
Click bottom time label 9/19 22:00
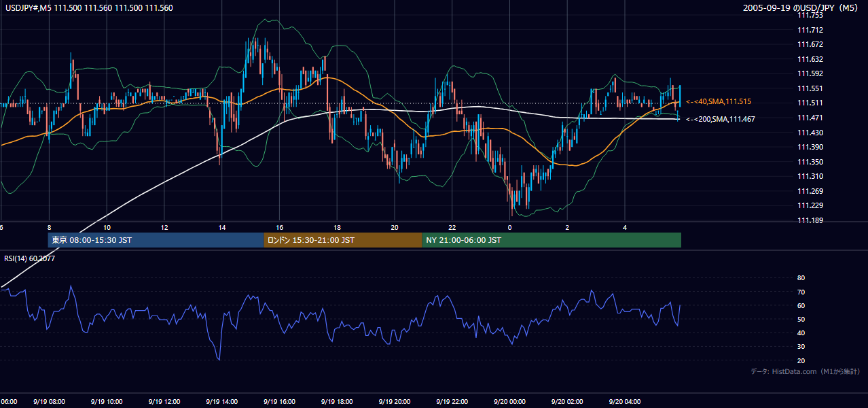(452, 402)
